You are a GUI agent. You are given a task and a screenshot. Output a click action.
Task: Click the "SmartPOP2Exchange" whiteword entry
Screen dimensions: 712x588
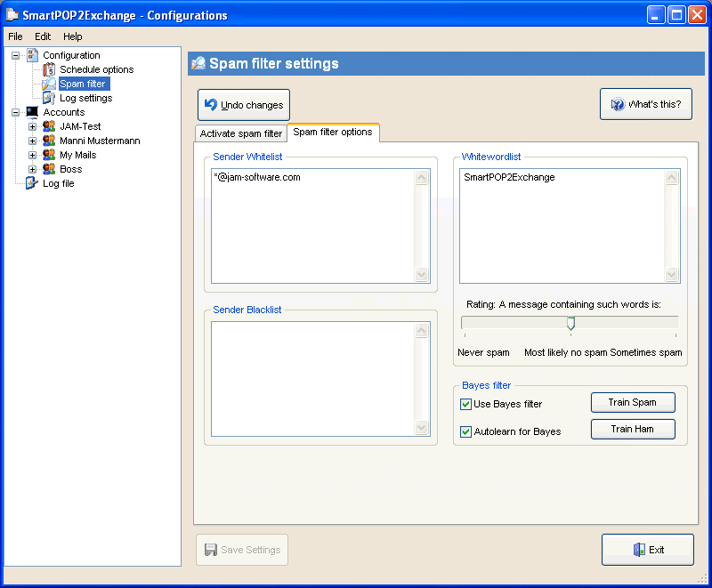click(509, 177)
